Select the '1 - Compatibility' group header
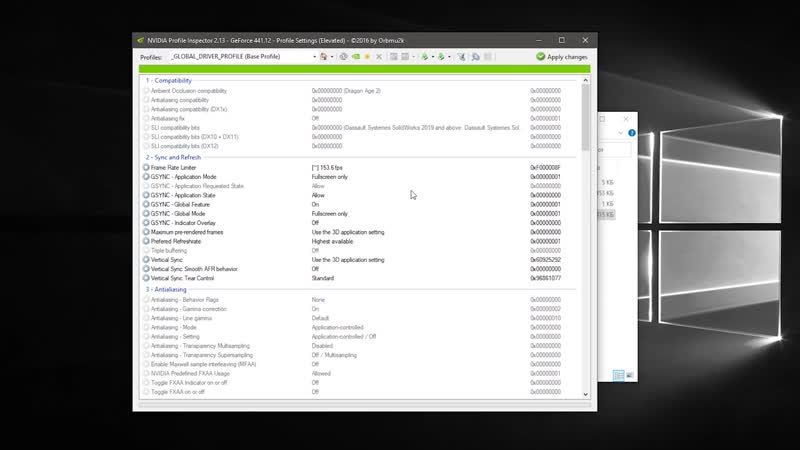This screenshot has height=450, width=800. coord(169,81)
